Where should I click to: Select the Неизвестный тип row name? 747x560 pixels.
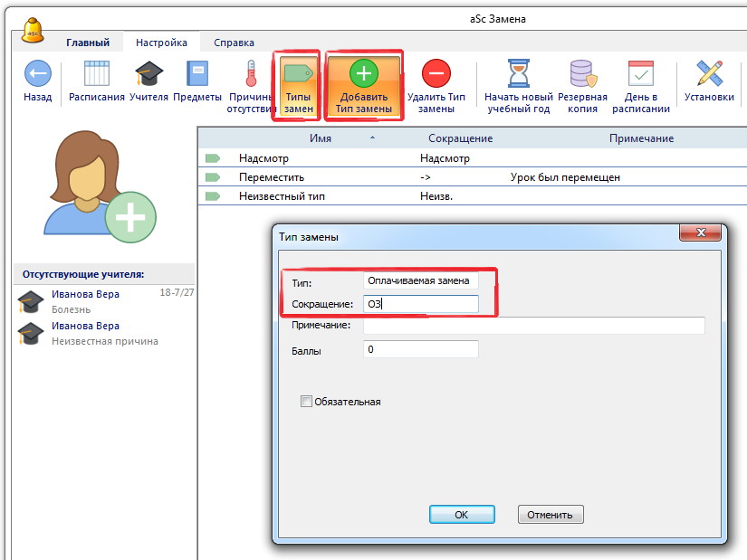[x=282, y=196]
